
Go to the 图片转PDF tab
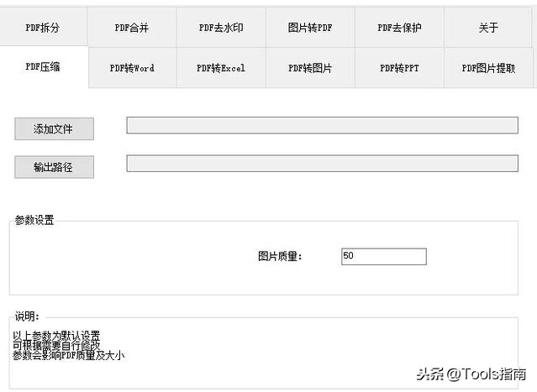[x=310, y=28]
